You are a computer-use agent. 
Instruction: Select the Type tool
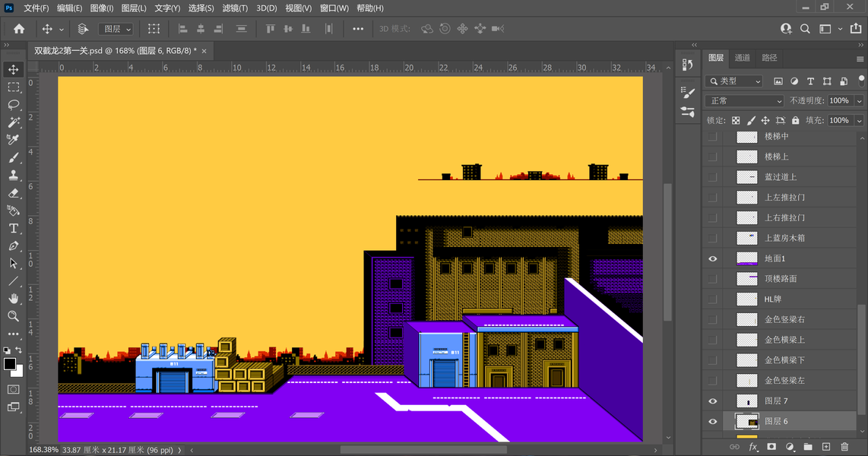click(13, 229)
